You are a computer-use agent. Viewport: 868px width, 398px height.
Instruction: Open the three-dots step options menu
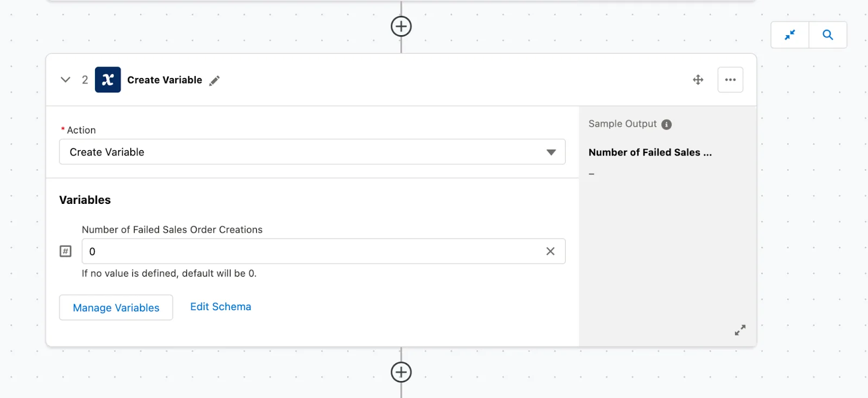tap(730, 80)
